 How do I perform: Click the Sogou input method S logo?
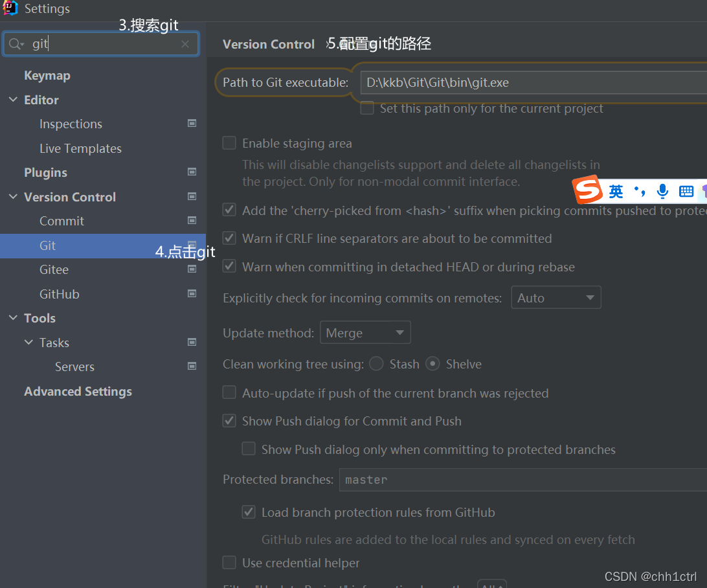pos(587,190)
